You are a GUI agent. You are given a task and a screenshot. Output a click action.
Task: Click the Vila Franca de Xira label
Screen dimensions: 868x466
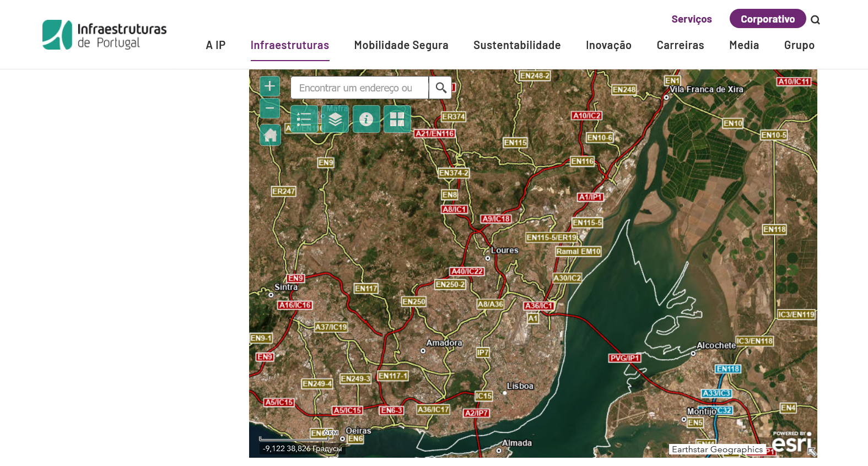point(707,89)
